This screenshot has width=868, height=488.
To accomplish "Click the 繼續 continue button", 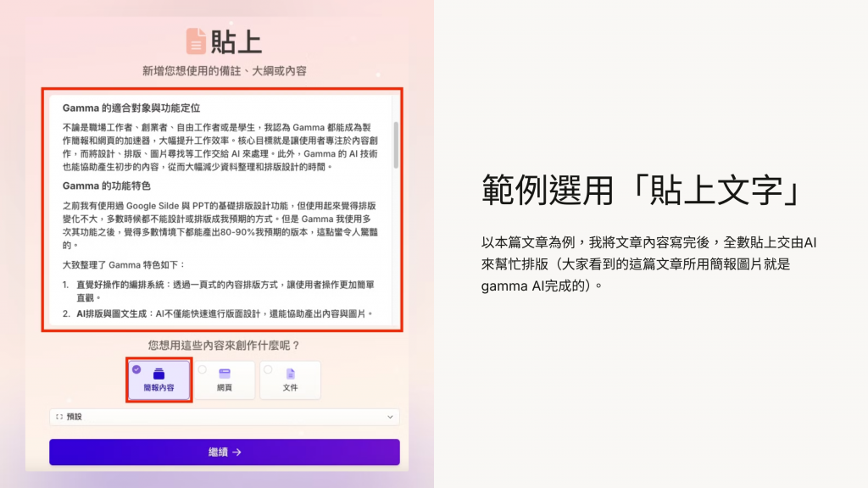I will point(224,452).
